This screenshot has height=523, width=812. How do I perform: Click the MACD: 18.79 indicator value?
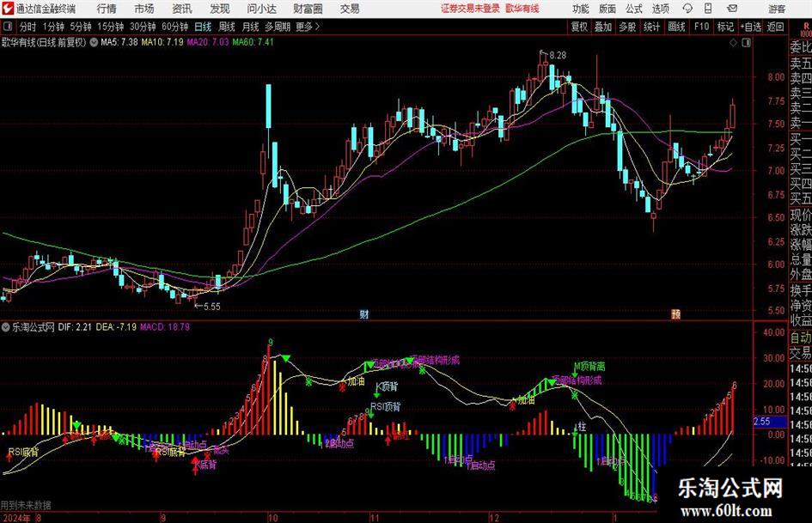tap(165, 327)
